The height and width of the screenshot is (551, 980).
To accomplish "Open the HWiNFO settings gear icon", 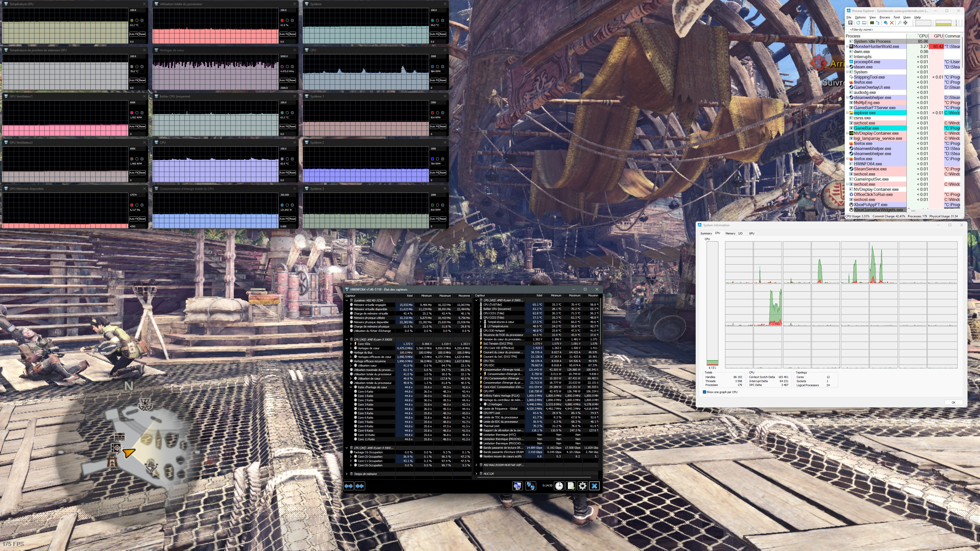I will click(582, 486).
